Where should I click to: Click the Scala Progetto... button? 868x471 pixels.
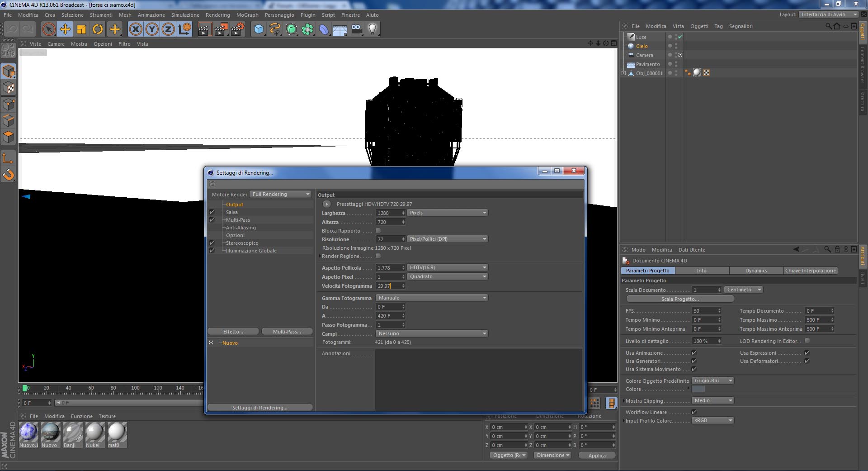pyautogui.click(x=680, y=299)
